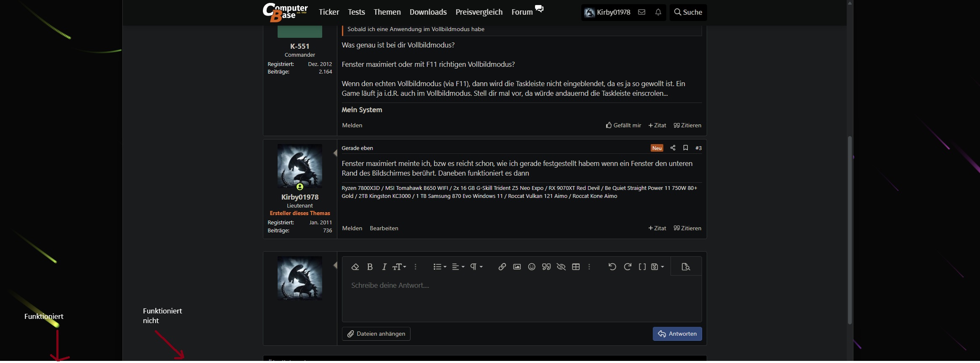
Task: Click the avatar beside the reply editor
Action: [299, 279]
